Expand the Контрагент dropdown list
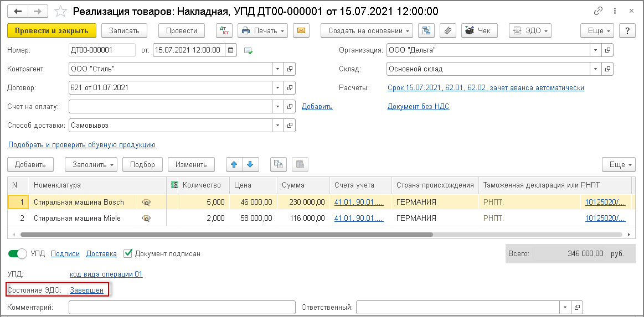Viewport: 644px width, 317px height. tap(279, 69)
